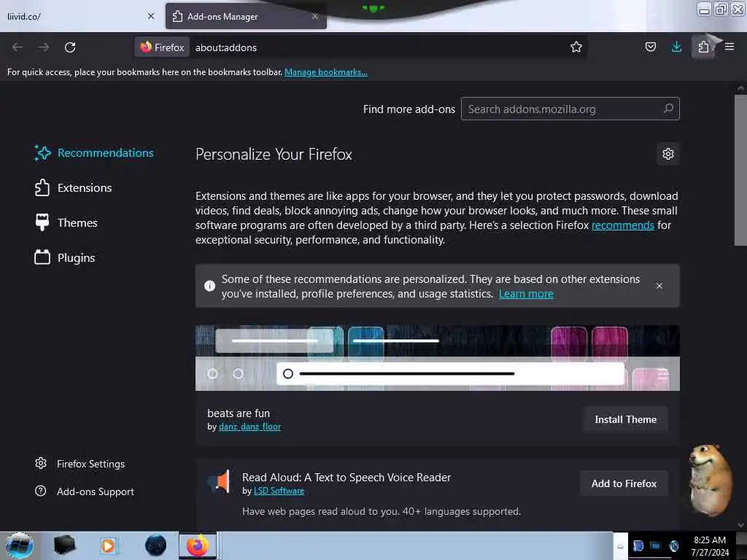
Task: Click the Firefox identity badge in address bar
Action: click(x=162, y=47)
